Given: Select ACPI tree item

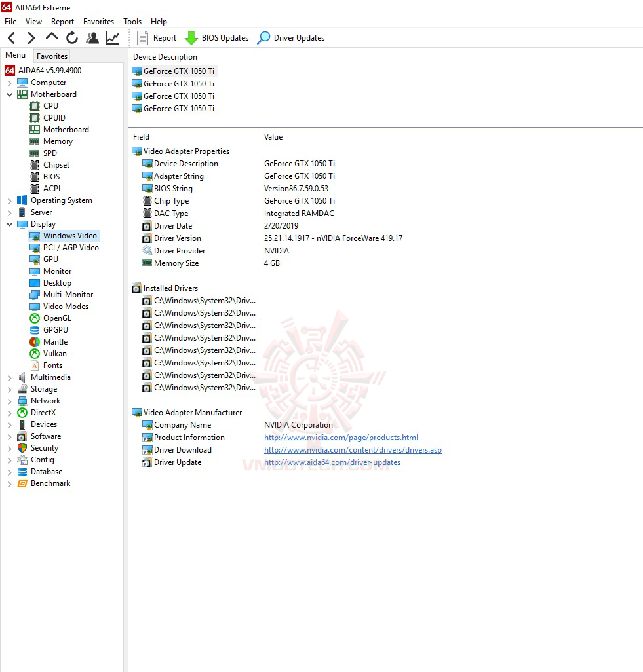Looking at the screenshot, I should click(x=52, y=189).
